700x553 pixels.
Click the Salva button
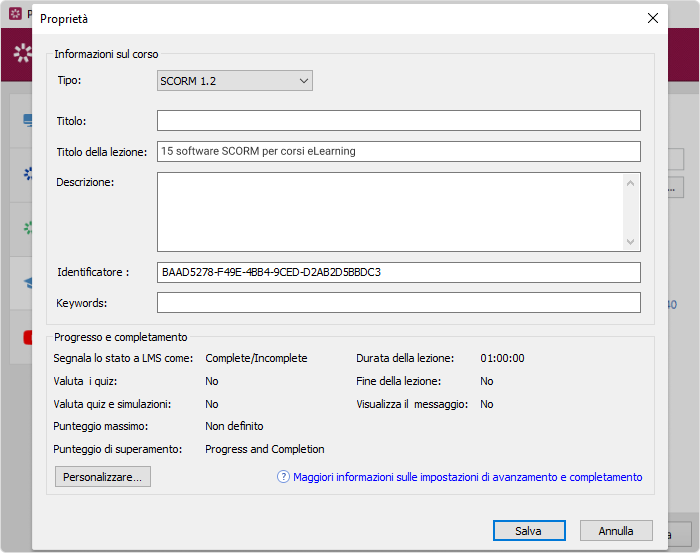point(529,531)
